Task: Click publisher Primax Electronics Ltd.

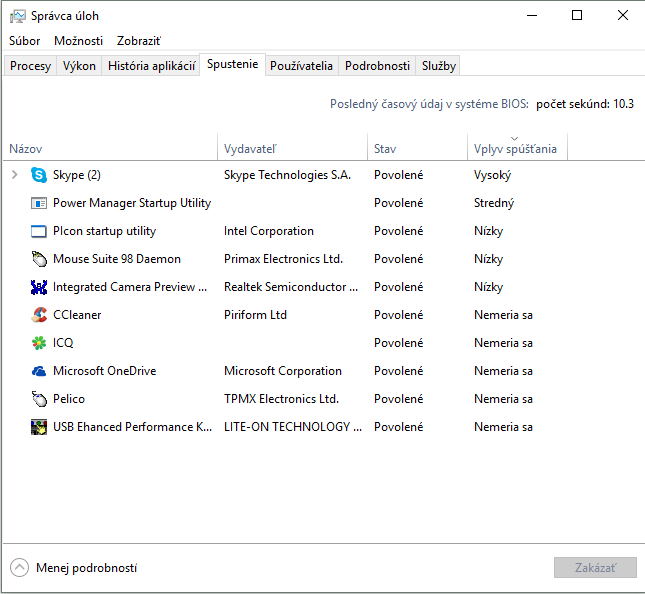Action: (283, 259)
